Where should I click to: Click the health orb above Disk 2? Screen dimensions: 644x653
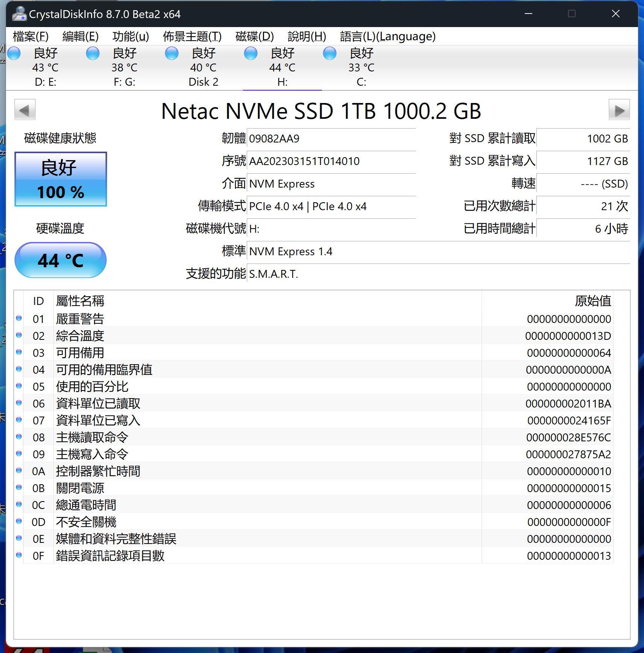pyautogui.click(x=172, y=54)
